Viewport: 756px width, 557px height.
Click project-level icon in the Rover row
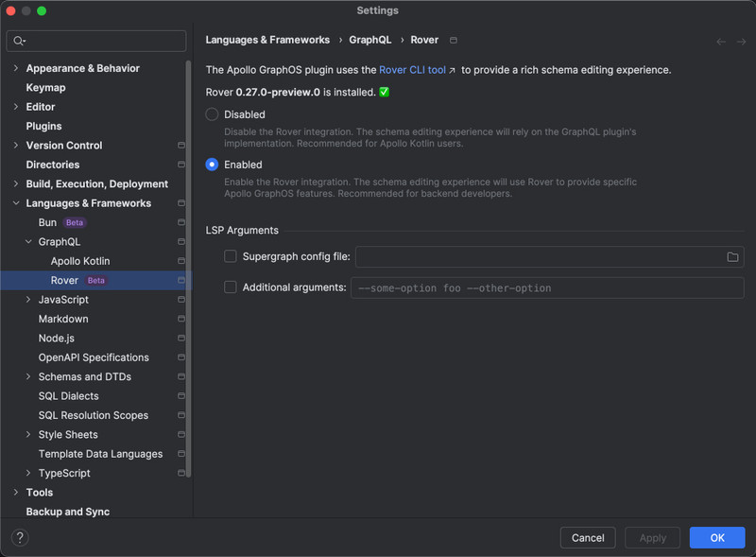coord(181,281)
